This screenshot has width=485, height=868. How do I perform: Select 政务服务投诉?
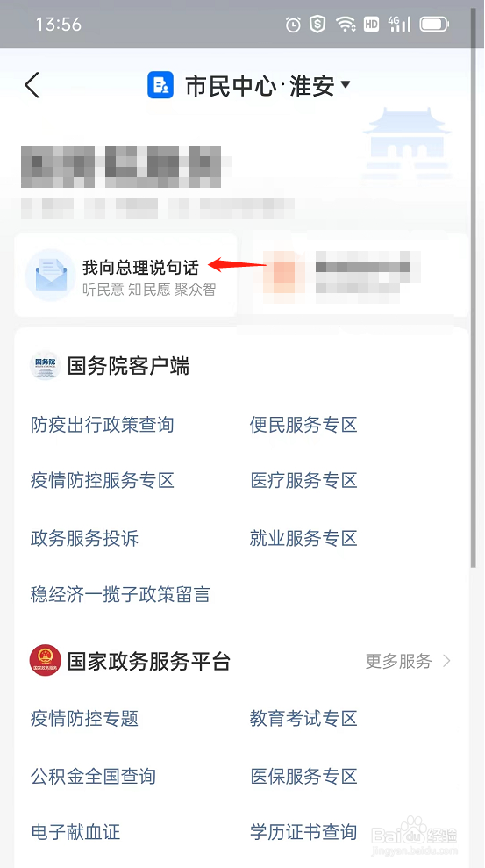(x=84, y=538)
